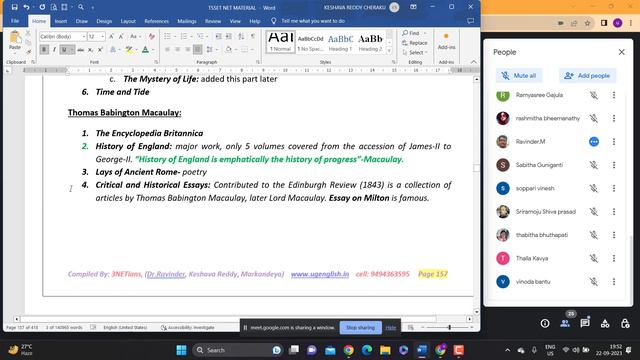
Task: Click Decrease Font Size icon
Action: (121, 37)
